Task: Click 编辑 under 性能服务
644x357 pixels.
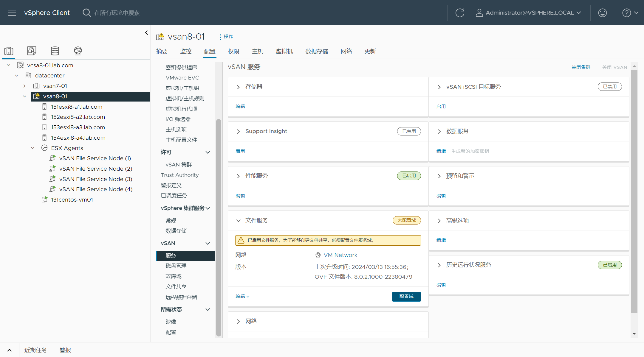Action: click(x=240, y=196)
